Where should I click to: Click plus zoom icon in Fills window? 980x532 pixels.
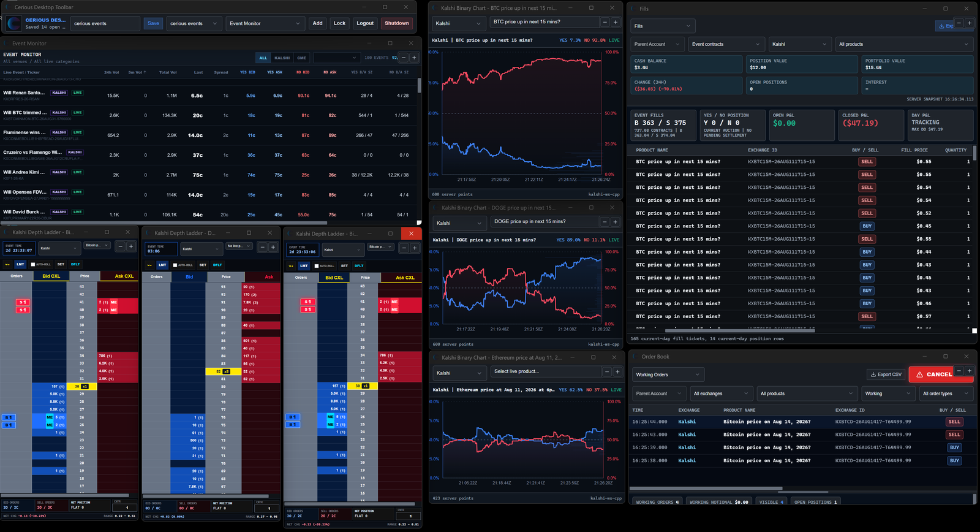[970, 23]
